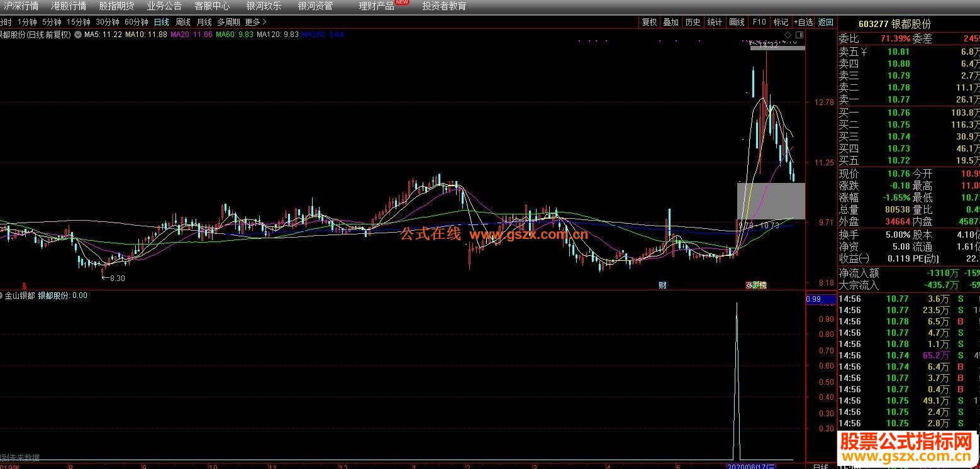The width and height of the screenshot is (980, 469).
Task: Click the 复权 button
Action: click(x=649, y=22)
